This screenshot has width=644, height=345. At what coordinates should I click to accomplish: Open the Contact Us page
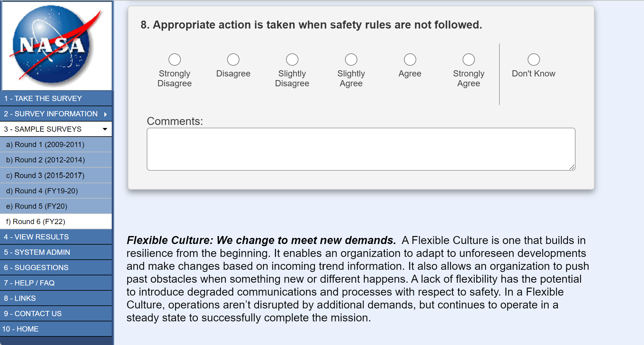(x=33, y=314)
